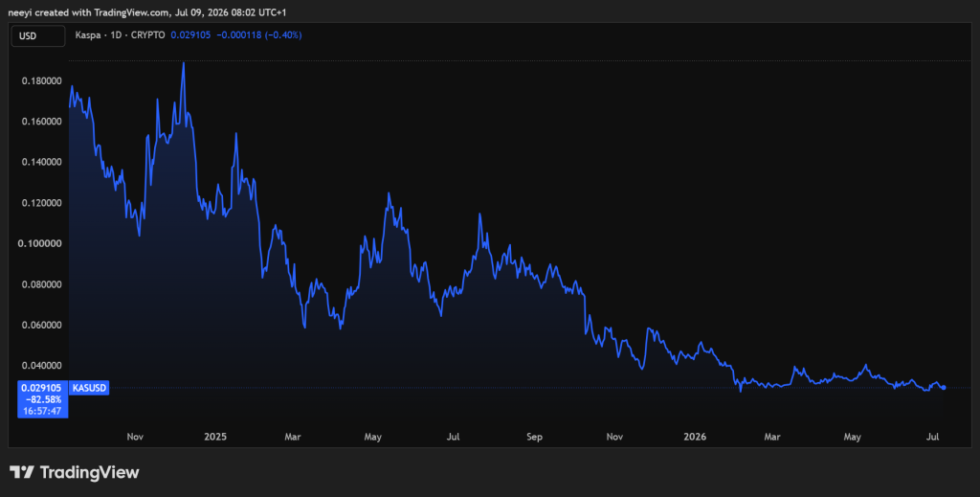Click the 0.180000 price axis label
The image size is (980, 497).
tap(42, 80)
